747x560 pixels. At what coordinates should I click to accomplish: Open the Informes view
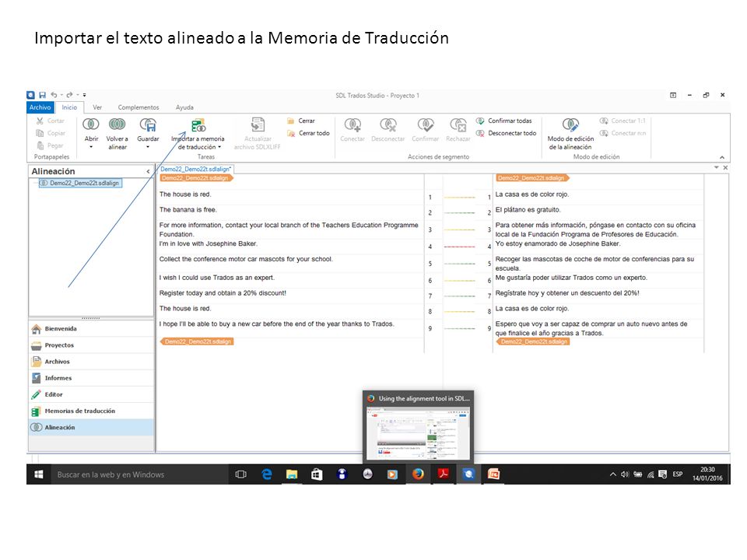[x=92, y=378]
